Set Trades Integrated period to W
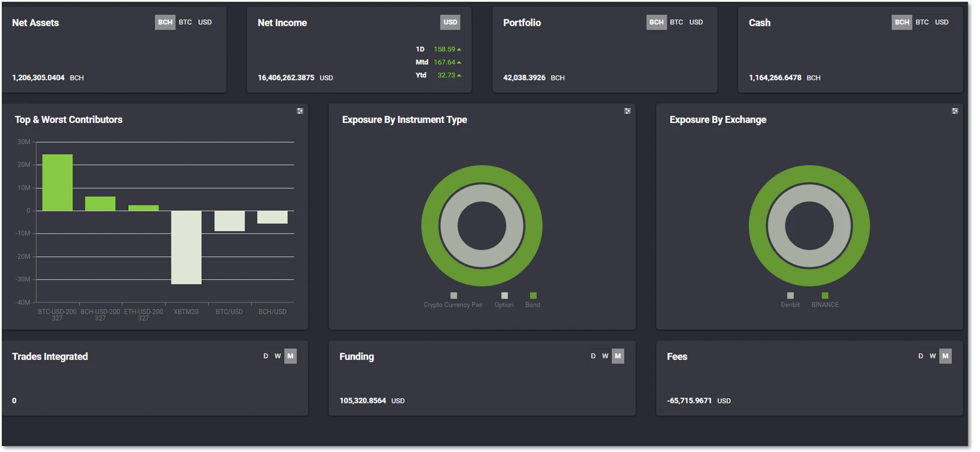980x452 pixels. pos(278,356)
